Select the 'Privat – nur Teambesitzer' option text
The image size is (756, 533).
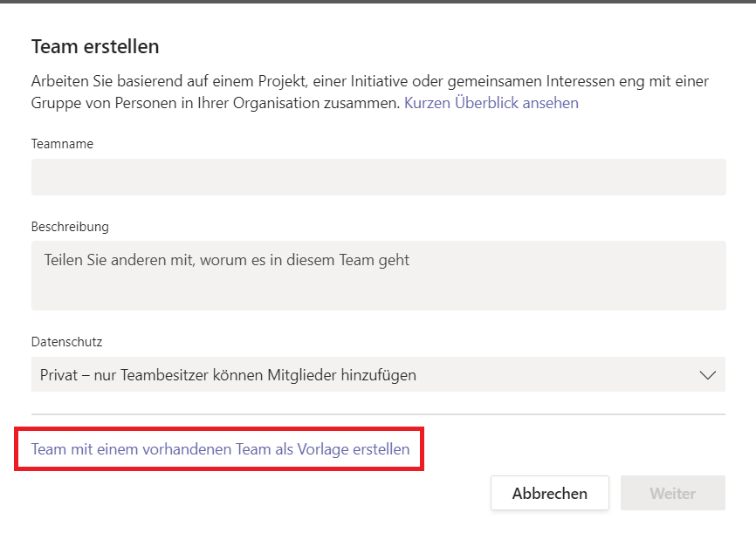click(x=228, y=375)
